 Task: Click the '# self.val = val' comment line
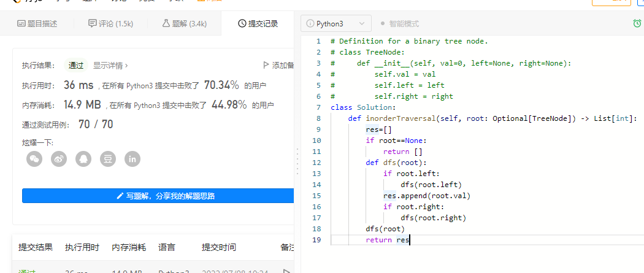tap(383, 74)
